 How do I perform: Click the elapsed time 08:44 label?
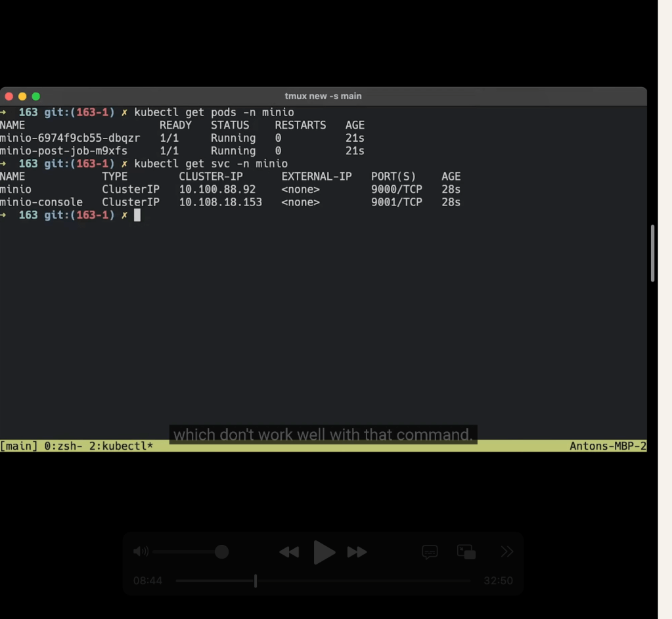coord(148,581)
